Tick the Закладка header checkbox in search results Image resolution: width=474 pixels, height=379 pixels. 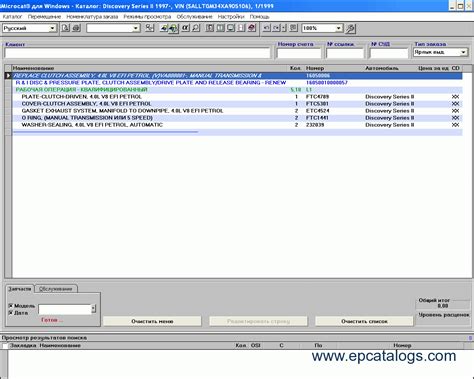point(5,346)
